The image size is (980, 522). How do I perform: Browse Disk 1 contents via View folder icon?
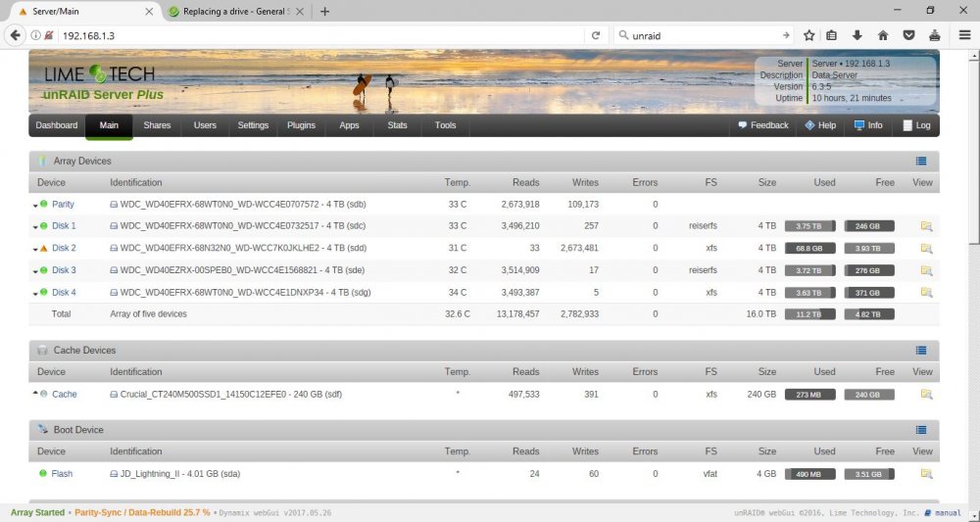click(926, 226)
